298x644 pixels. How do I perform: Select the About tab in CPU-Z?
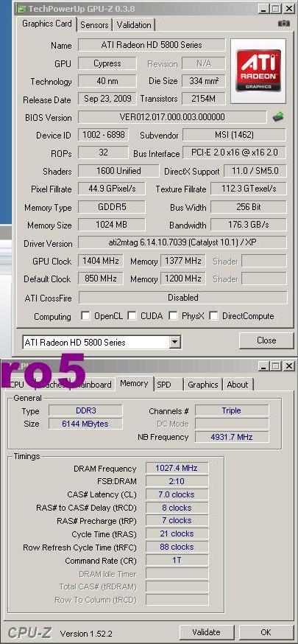(x=238, y=385)
